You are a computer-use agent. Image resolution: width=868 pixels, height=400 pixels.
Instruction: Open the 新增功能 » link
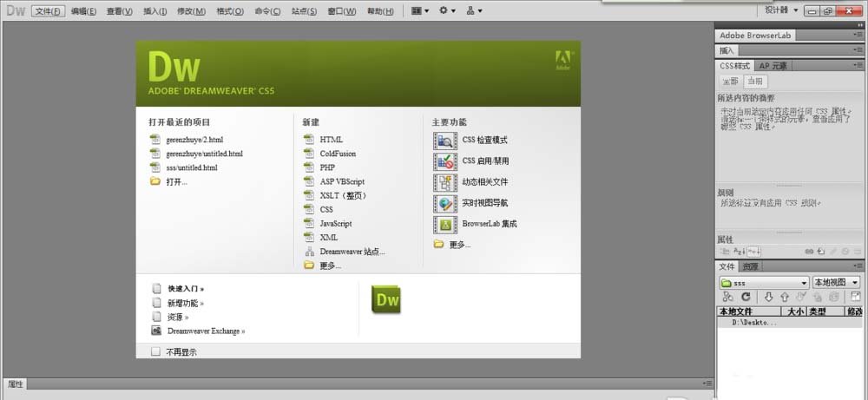pos(186,303)
